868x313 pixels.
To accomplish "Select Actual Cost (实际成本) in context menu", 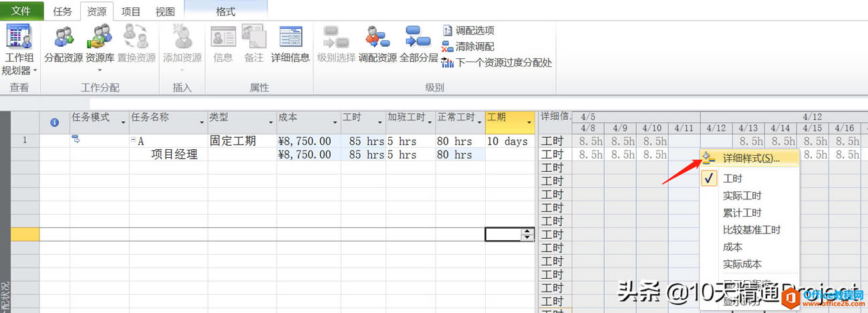I will point(748,264).
